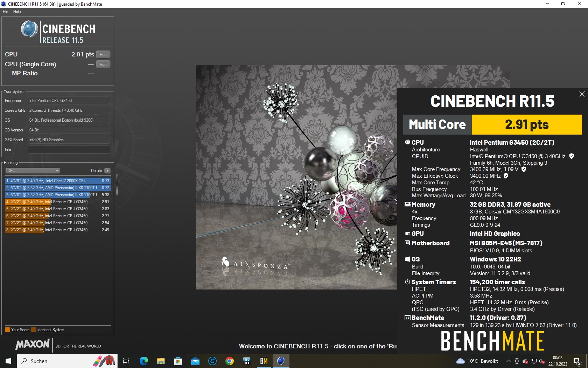The height and width of the screenshot is (368, 588).
Task: Launch Google Chrome from the taskbar
Action: click(x=229, y=361)
